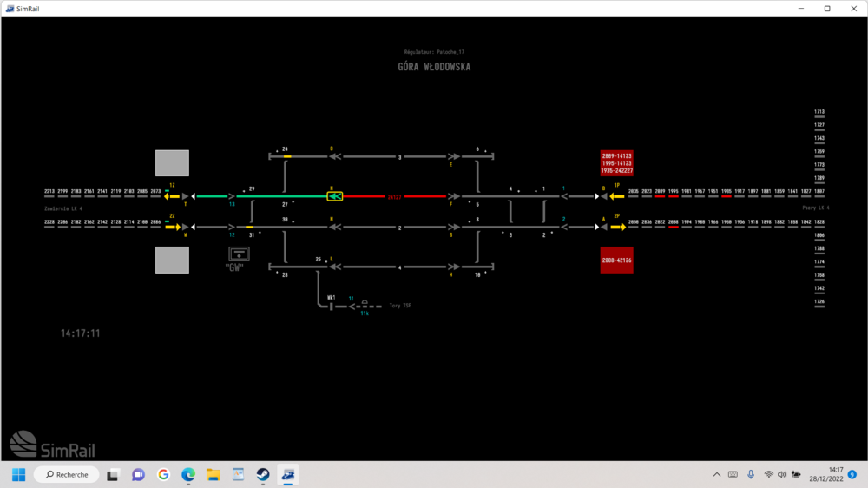This screenshot has height=488, width=868.
Task: Open red train list box 2009-14123
Action: click(x=616, y=163)
